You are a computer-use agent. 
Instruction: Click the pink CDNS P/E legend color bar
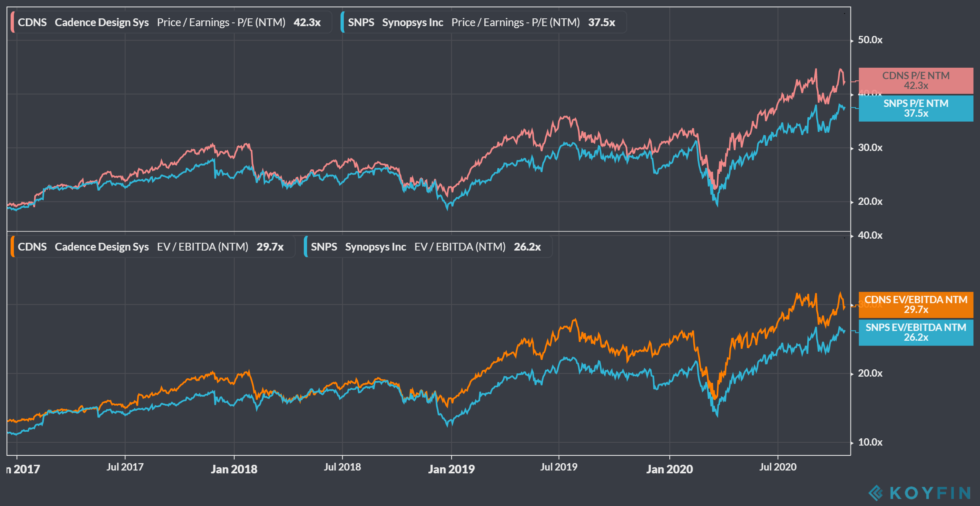13,22
